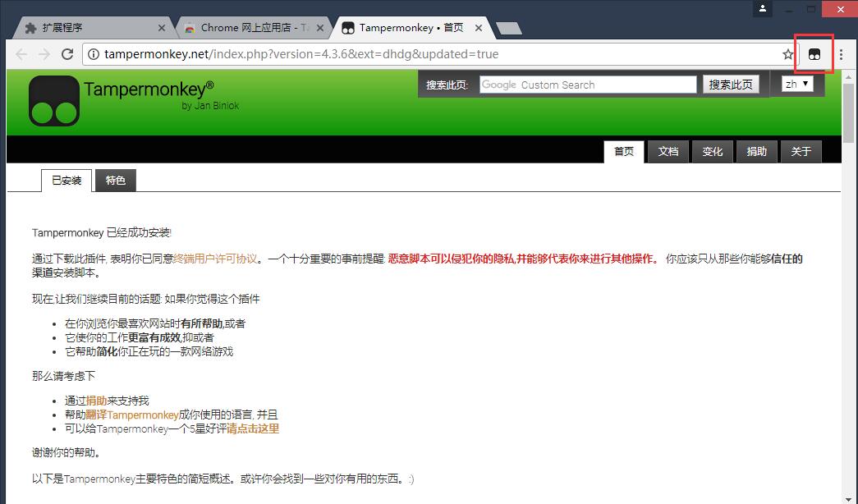858x504 pixels.
Task: Open a new browser tab
Action: pyautogui.click(x=509, y=29)
